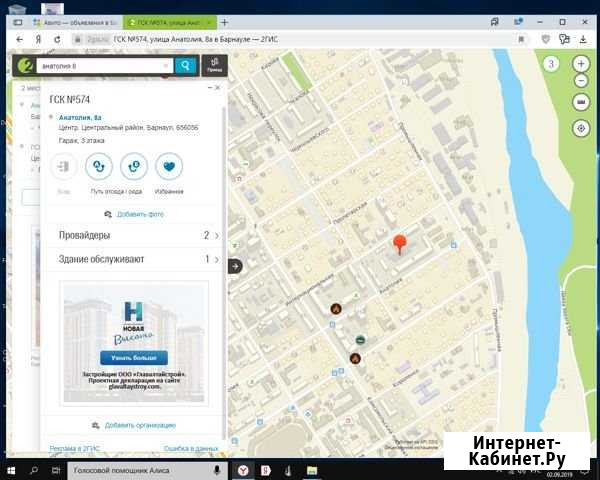Open the Protect shield icon in the toolbar

[x=546, y=39]
